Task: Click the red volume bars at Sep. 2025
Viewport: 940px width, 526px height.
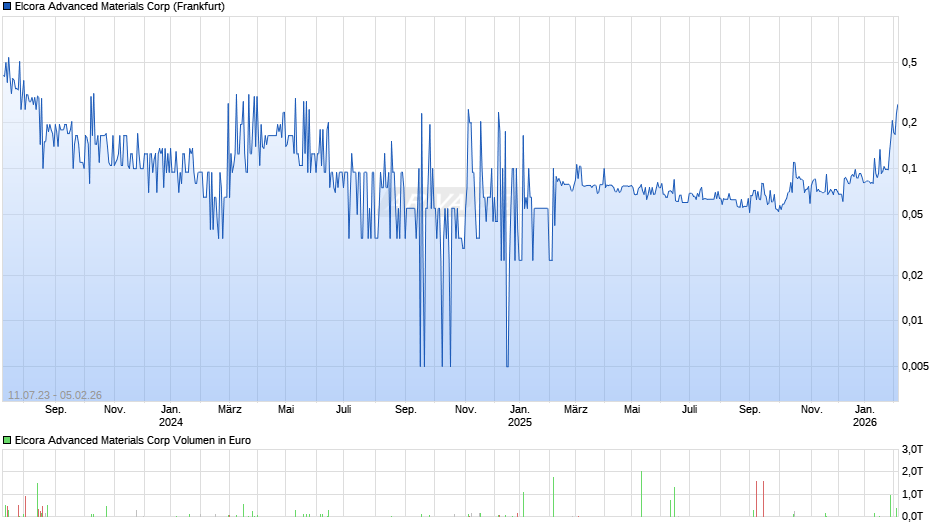Action: click(760, 499)
